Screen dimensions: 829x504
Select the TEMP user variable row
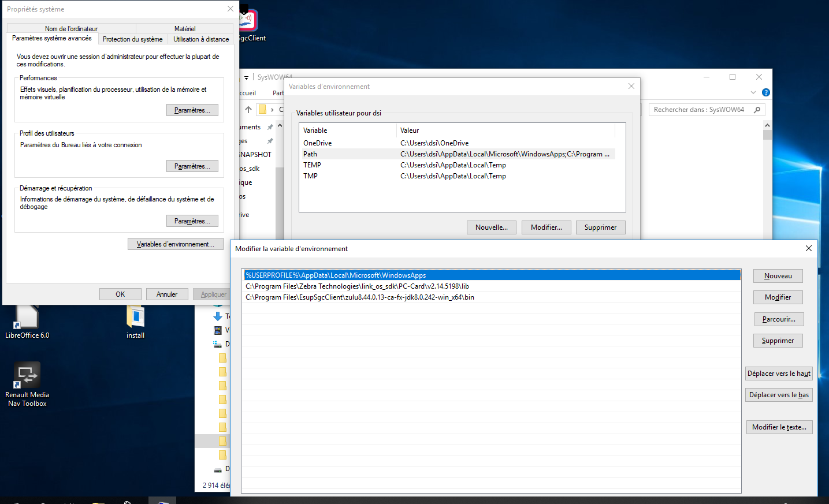click(x=312, y=165)
